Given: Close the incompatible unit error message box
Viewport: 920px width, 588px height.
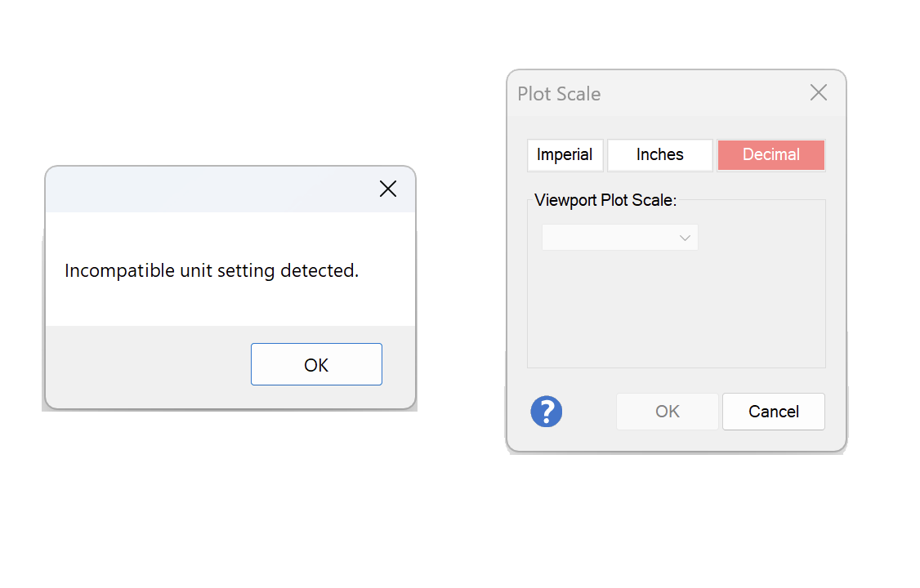Looking at the screenshot, I should (x=388, y=189).
